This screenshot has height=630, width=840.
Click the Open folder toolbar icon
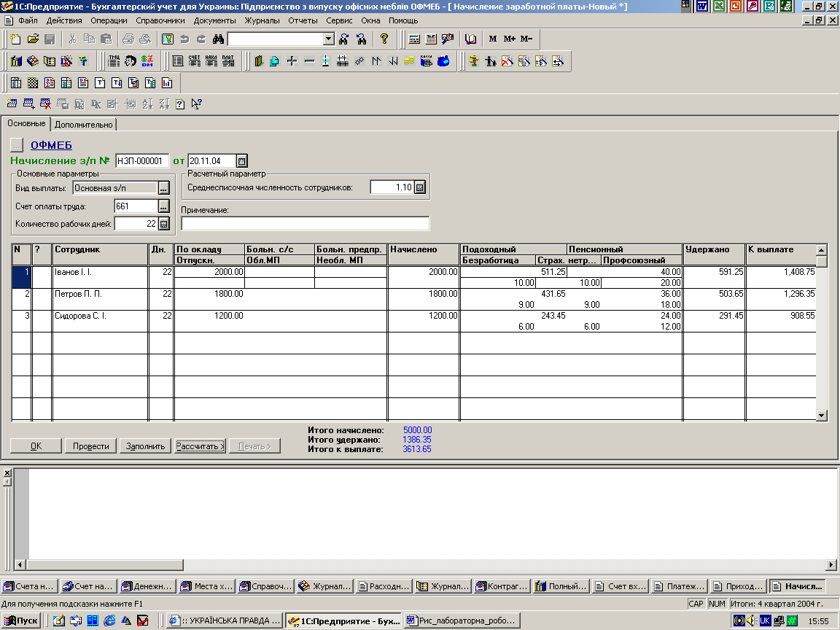(34, 39)
